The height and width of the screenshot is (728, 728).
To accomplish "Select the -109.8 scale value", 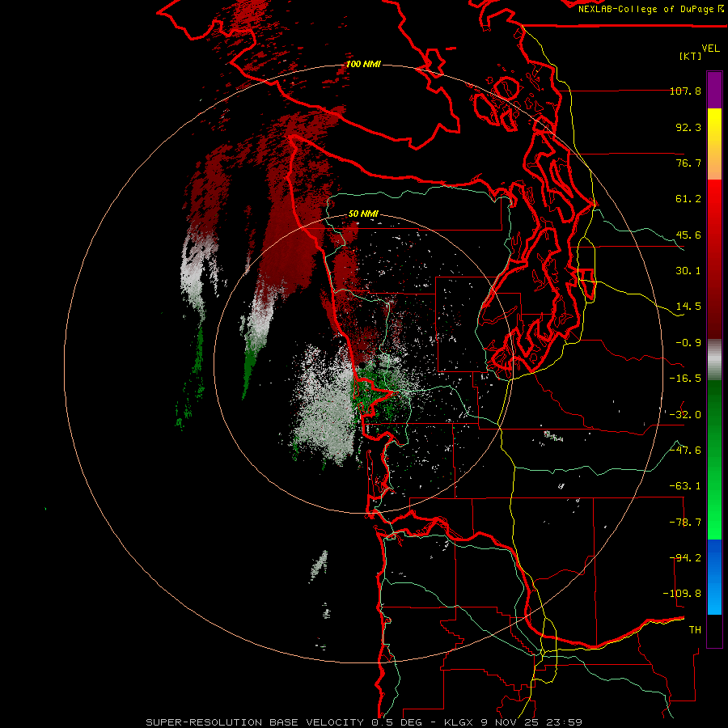I will [683, 594].
